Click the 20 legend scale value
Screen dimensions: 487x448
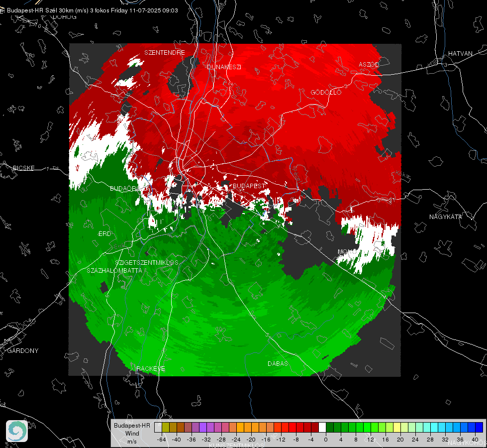point(400,440)
